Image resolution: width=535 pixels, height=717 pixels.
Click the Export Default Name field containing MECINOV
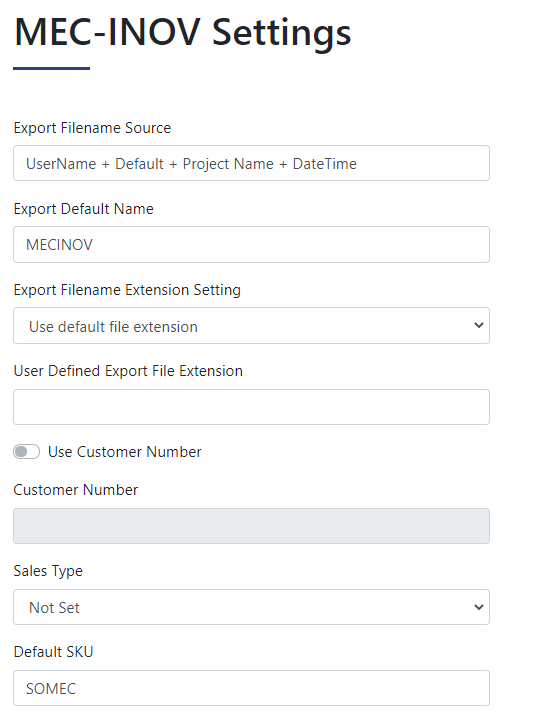(251, 244)
